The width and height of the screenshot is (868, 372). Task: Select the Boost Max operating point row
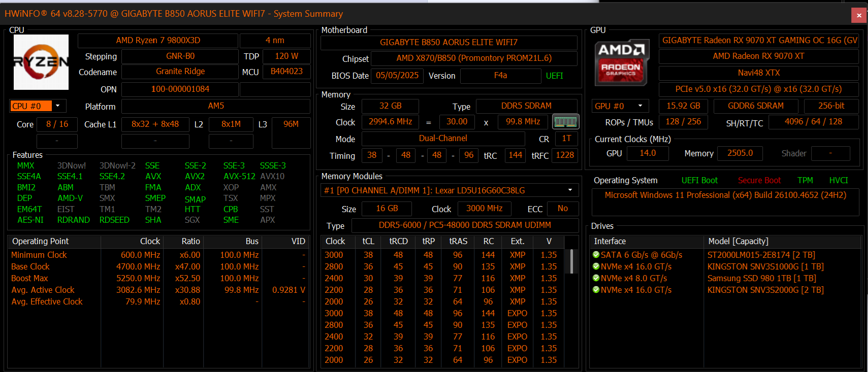tap(30, 278)
